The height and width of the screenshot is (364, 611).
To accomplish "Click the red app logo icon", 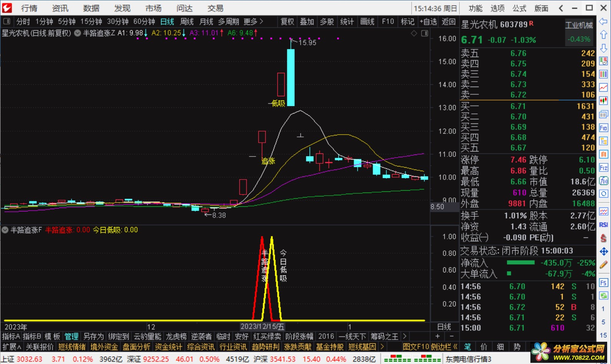I will pyautogui.click(x=7, y=8).
